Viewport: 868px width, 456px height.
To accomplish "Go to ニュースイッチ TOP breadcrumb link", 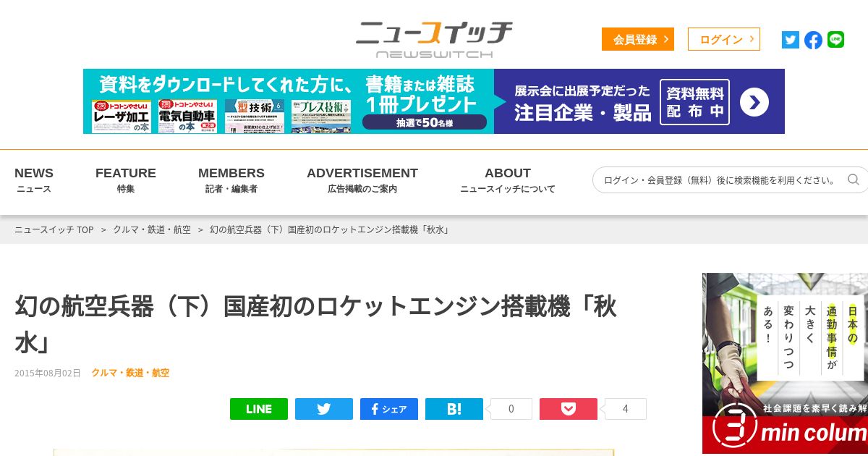I will coord(54,229).
